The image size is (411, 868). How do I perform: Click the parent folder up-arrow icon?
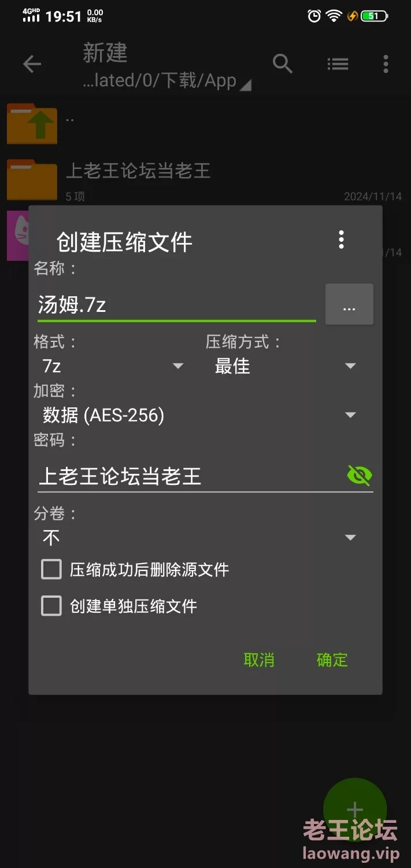click(32, 123)
